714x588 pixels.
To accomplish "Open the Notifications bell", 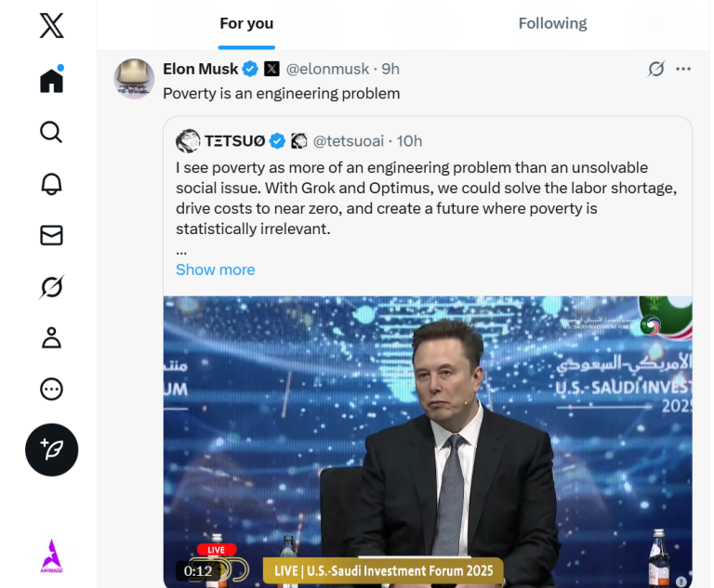I will 52,184.
